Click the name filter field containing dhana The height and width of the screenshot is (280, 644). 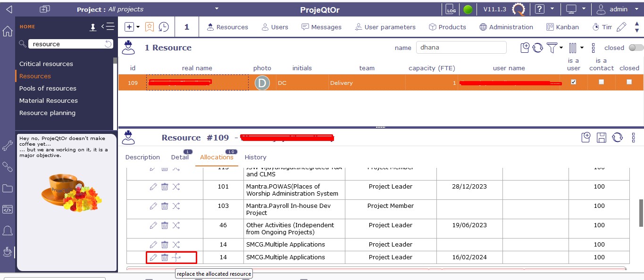[x=460, y=48]
